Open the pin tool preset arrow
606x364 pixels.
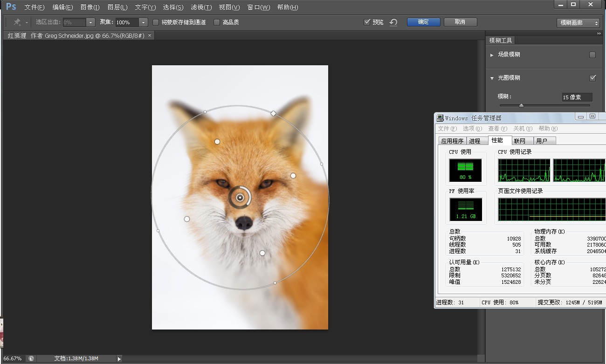click(27, 22)
